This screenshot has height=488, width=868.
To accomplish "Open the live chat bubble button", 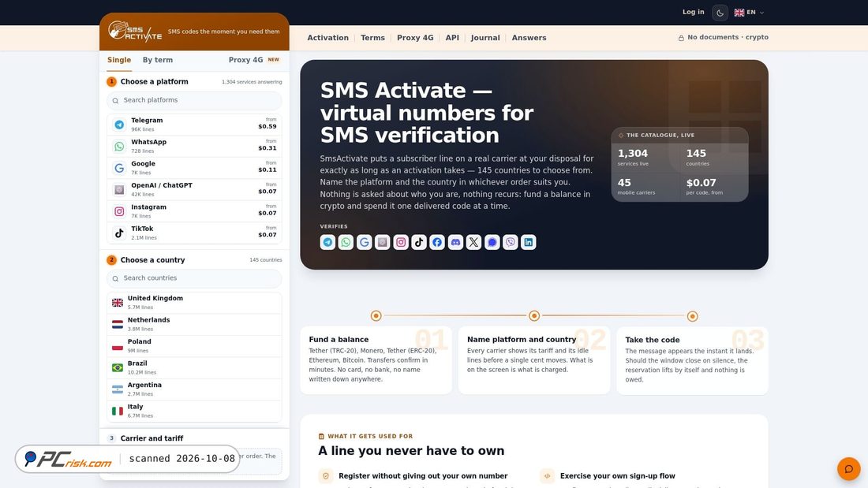I will coord(848,469).
